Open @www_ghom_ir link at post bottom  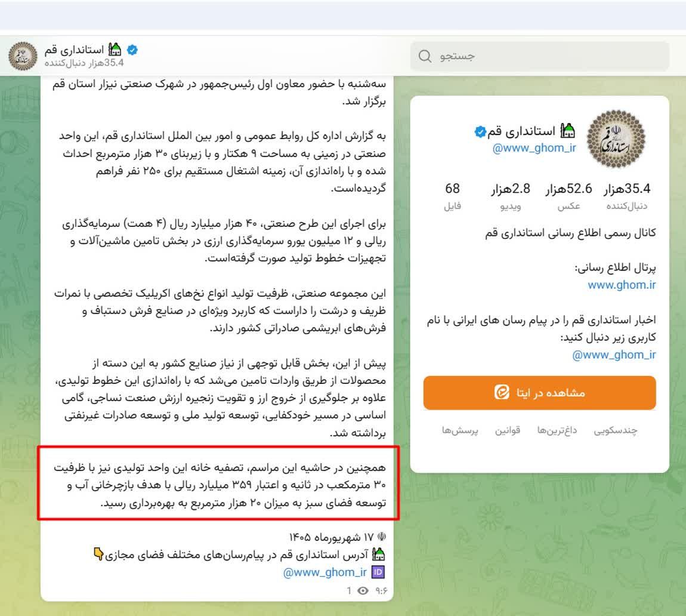pyautogui.click(x=325, y=572)
